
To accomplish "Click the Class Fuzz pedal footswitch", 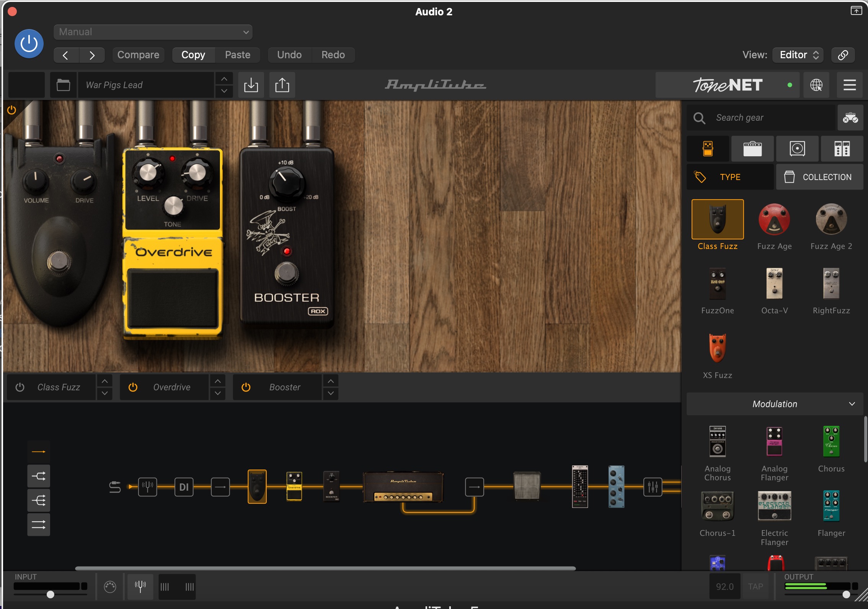I will tap(59, 262).
